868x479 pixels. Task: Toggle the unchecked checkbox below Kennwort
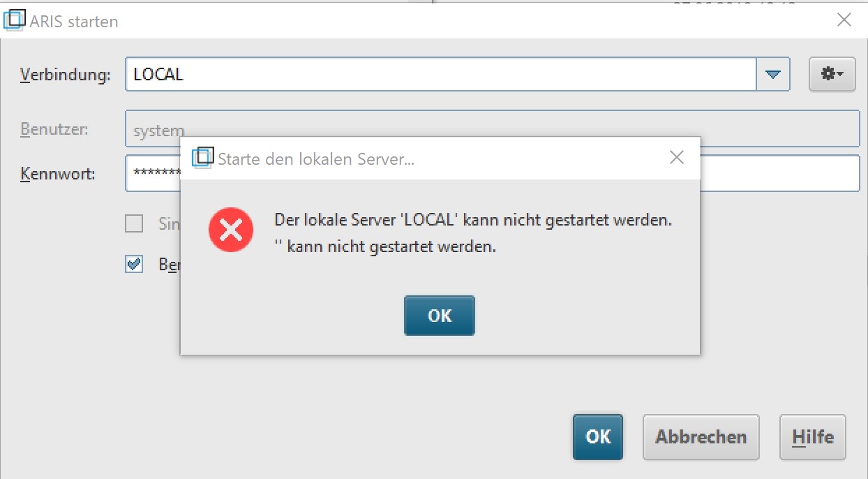(x=133, y=223)
